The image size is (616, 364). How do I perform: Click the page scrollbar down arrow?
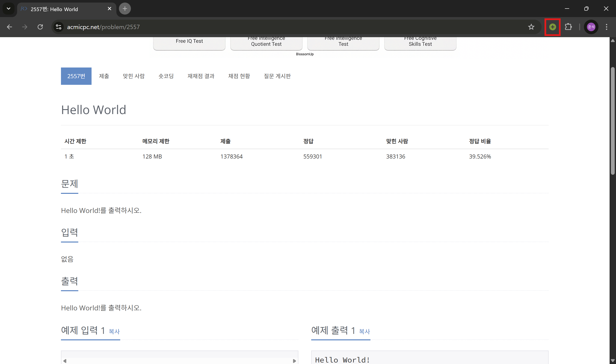tap(613, 360)
